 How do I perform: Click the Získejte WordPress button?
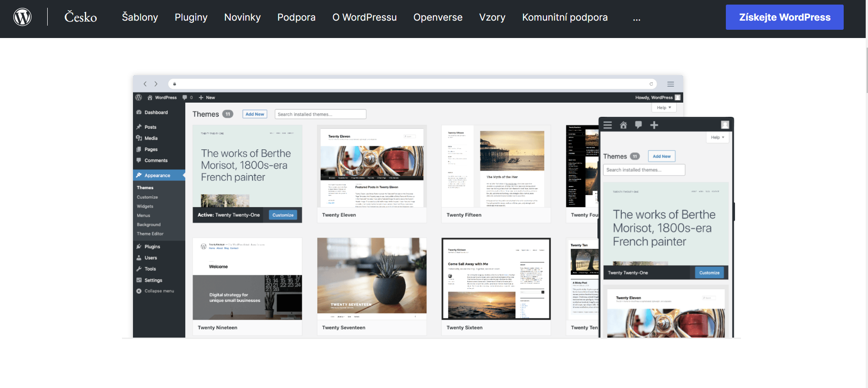point(785,17)
